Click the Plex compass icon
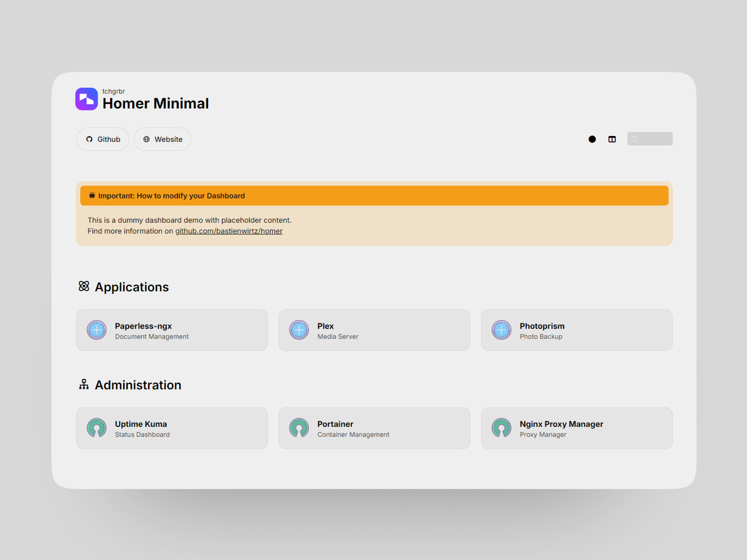 pos(299,330)
